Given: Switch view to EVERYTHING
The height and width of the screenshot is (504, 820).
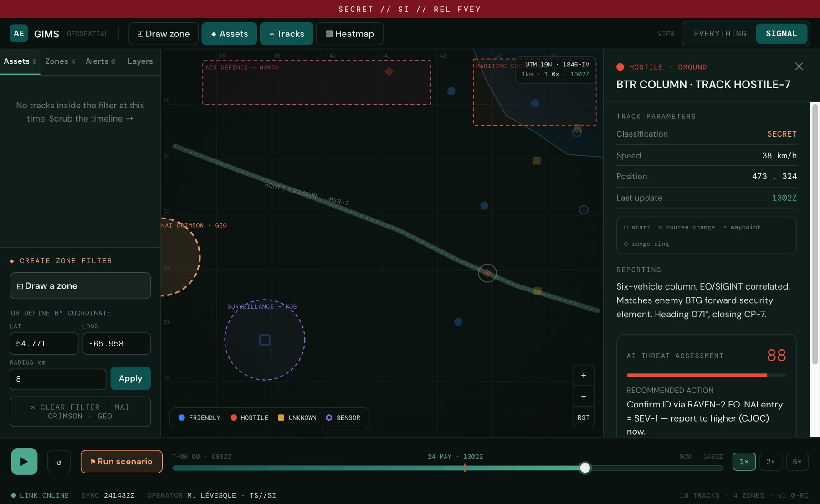Looking at the screenshot, I should click(720, 34).
